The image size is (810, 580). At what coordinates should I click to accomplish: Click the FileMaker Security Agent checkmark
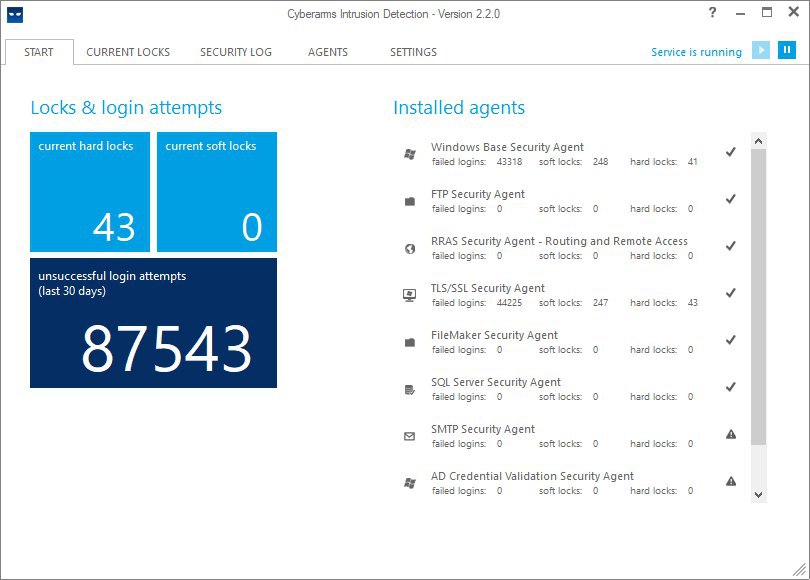pos(730,340)
